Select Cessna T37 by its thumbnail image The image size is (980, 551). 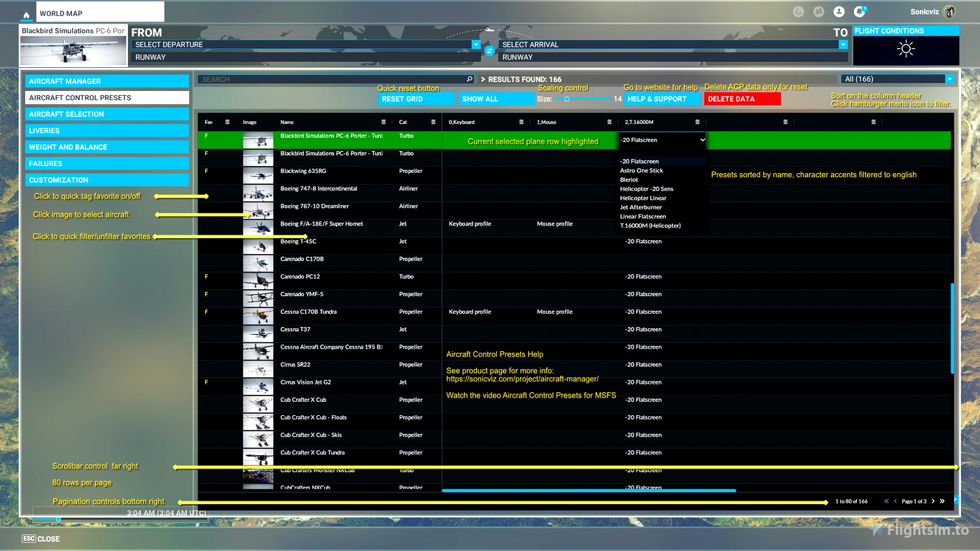tap(258, 333)
